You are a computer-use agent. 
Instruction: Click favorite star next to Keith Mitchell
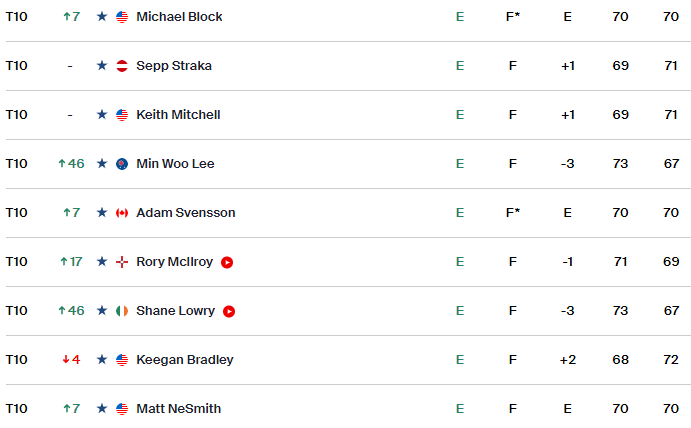[x=102, y=115]
